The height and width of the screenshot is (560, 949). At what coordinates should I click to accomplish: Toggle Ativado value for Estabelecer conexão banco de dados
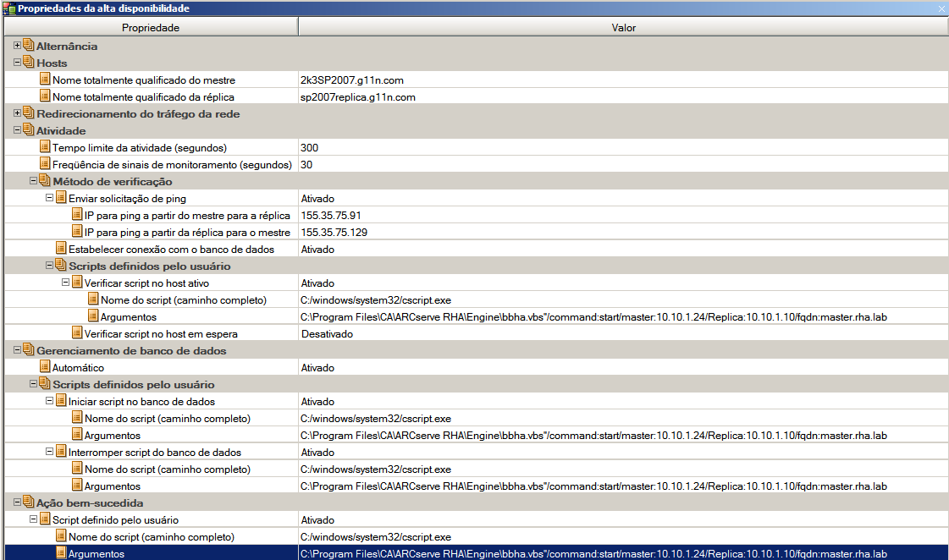317,250
